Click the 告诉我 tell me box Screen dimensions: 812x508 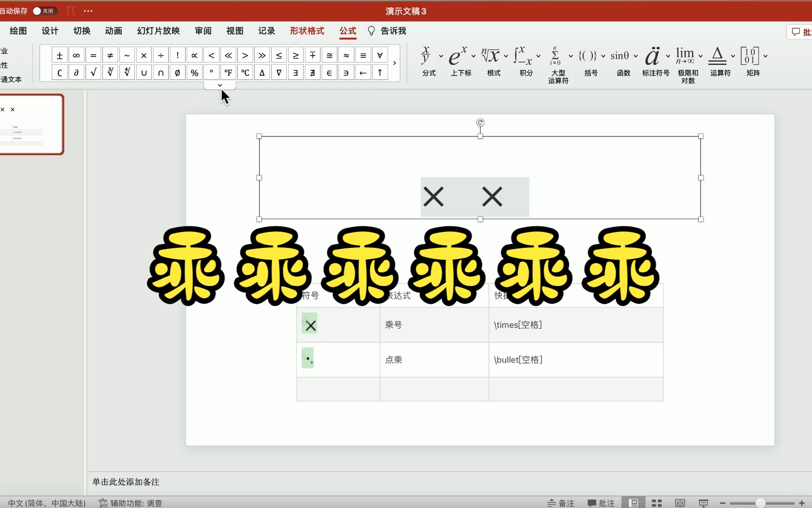tap(387, 31)
